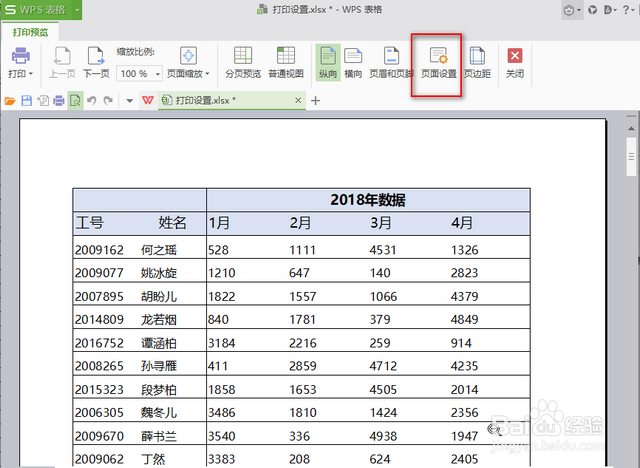Click the name 龙若烟
Screen dimensions: 640x468
[159, 319]
